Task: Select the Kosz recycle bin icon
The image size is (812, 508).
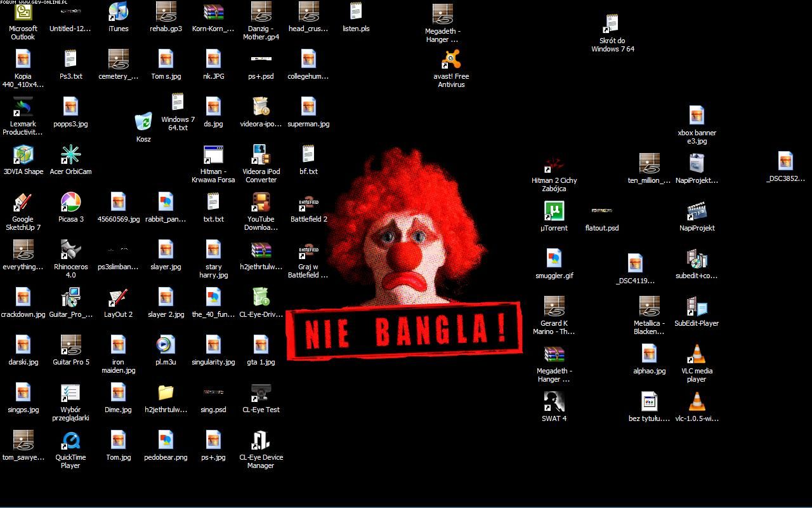Action: point(143,121)
